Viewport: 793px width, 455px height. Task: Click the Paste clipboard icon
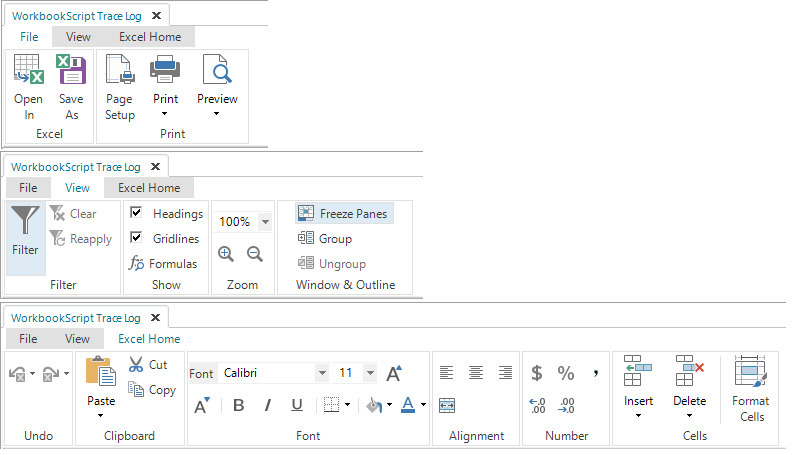[101, 371]
